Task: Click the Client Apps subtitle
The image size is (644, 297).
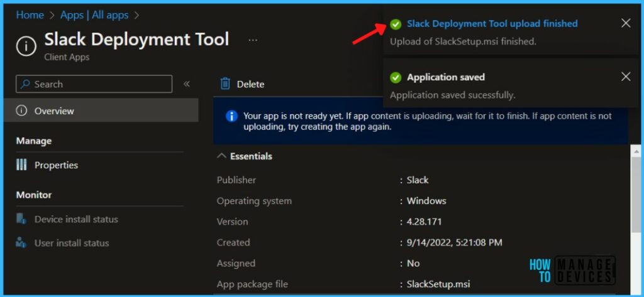Action: point(67,57)
